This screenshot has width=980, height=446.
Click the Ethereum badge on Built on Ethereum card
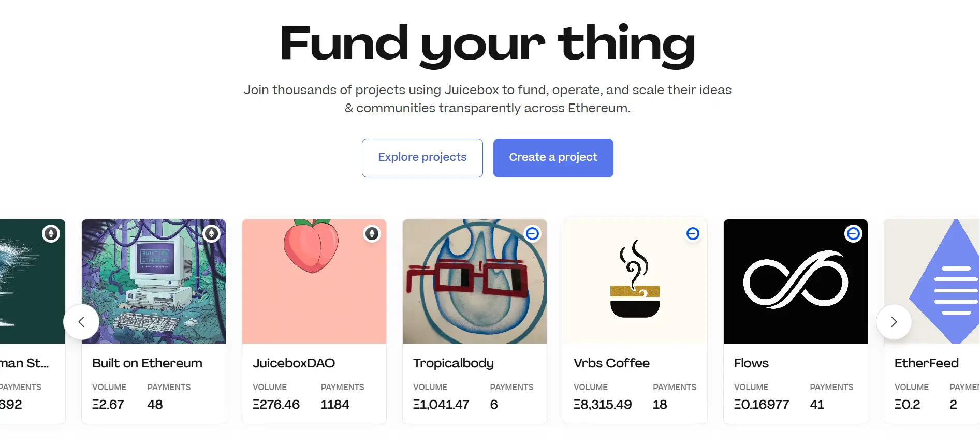tap(211, 234)
